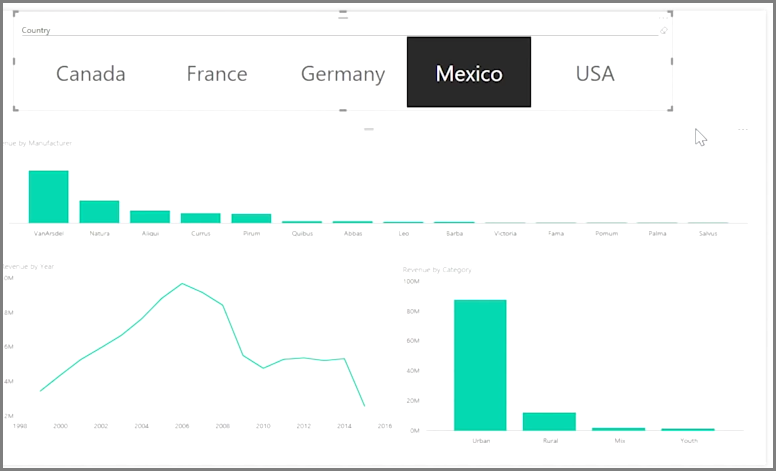Open the manufacturer chart's more options ellipsis
776x471 pixels.
[x=742, y=130]
